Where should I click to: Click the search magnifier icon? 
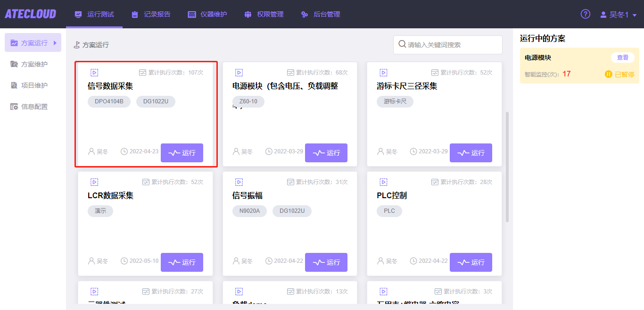click(x=402, y=44)
